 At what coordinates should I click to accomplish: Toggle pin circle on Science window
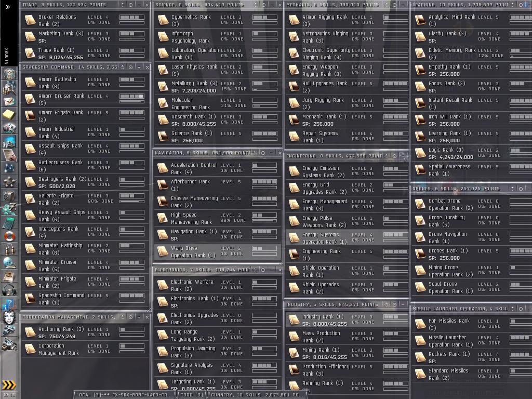263,5
